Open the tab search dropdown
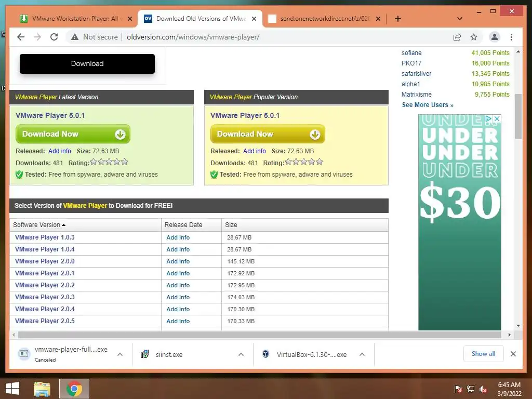This screenshot has height=399, width=532. click(459, 19)
